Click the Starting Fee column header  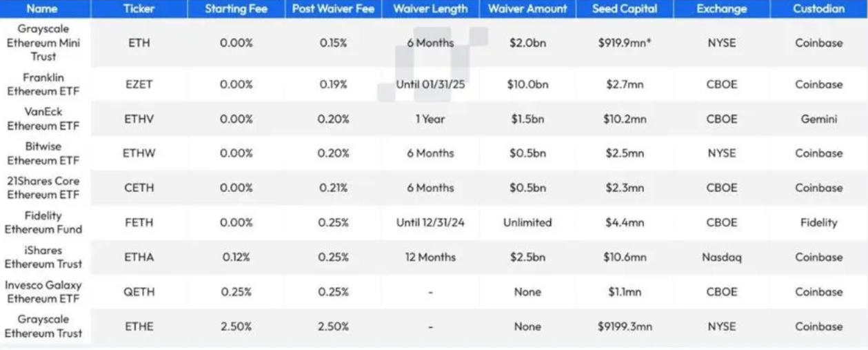[236, 9]
